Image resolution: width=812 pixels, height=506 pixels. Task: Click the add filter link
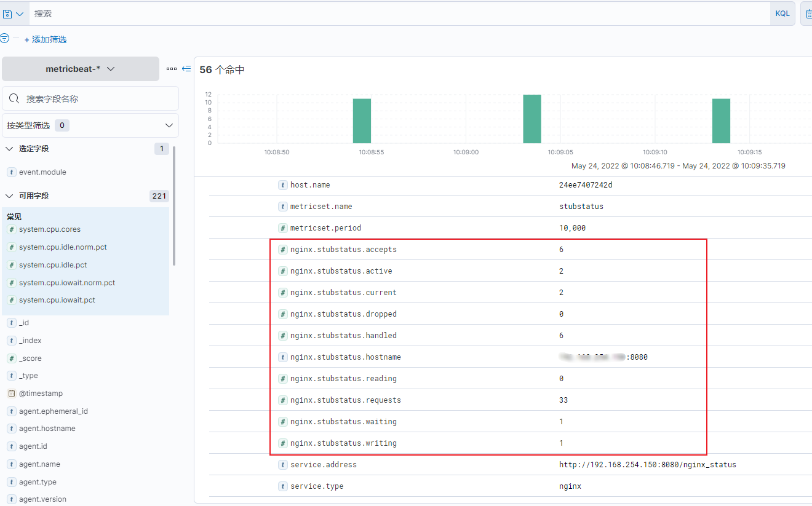(x=46, y=39)
